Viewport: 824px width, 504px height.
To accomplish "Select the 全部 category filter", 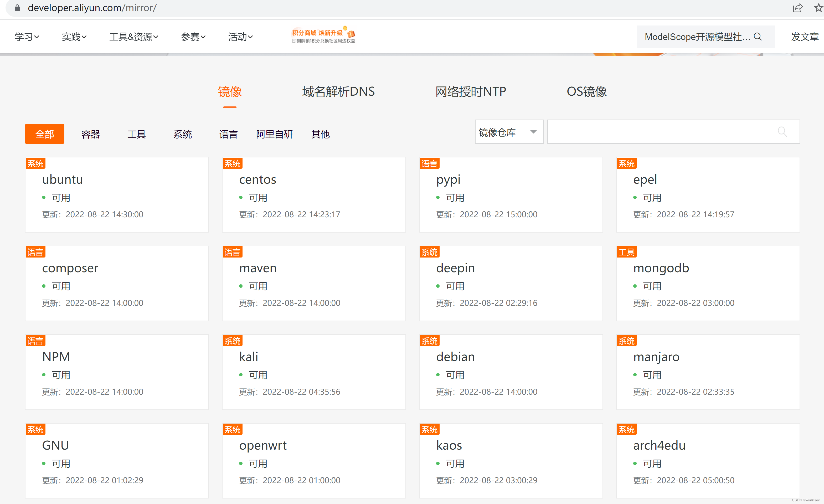I will 44,134.
